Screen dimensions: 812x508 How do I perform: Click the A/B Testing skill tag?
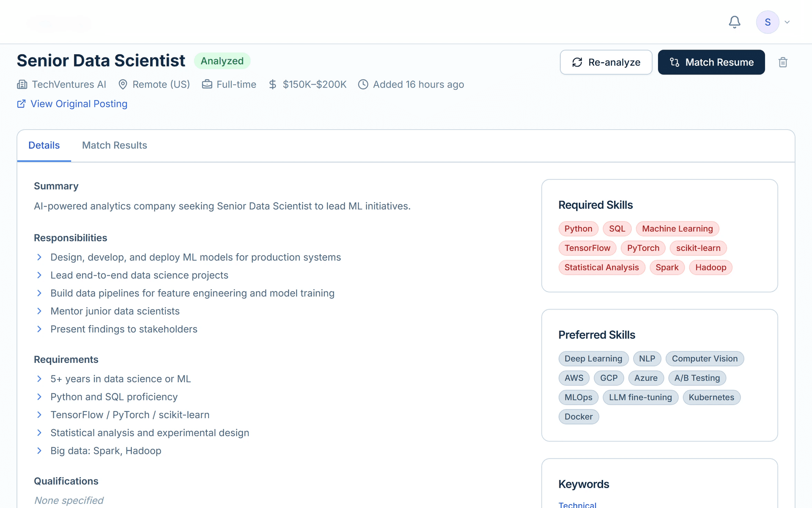697,378
